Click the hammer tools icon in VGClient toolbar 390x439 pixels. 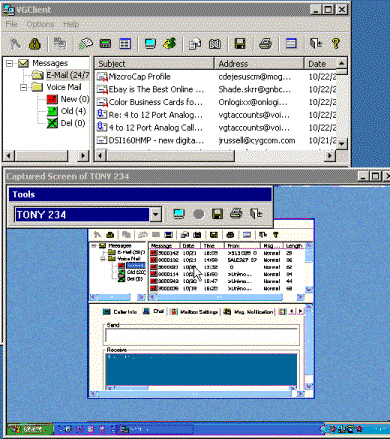click(x=15, y=44)
